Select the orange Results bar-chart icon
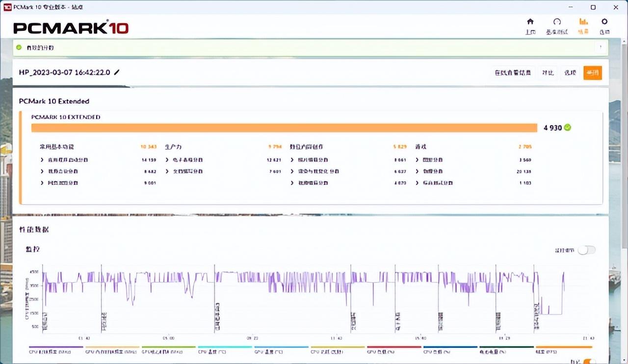Screen dimensions: 628x364 click(x=583, y=22)
